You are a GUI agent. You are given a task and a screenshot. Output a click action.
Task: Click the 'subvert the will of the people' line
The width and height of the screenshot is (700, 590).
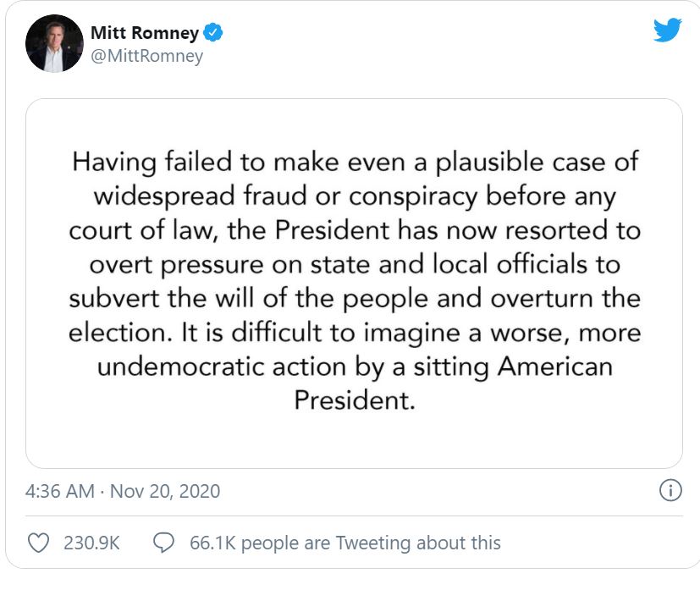point(355,299)
